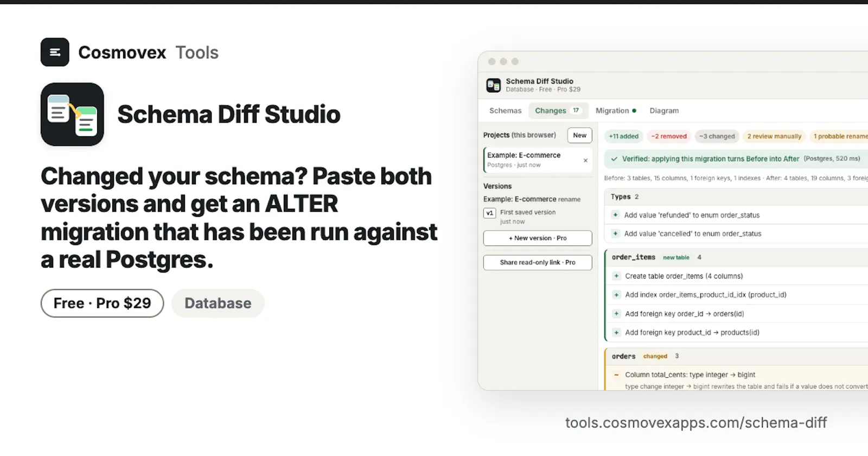This screenshot has height=456, width=868.
Task: Click the Database category pill
Action: point(218,303)
